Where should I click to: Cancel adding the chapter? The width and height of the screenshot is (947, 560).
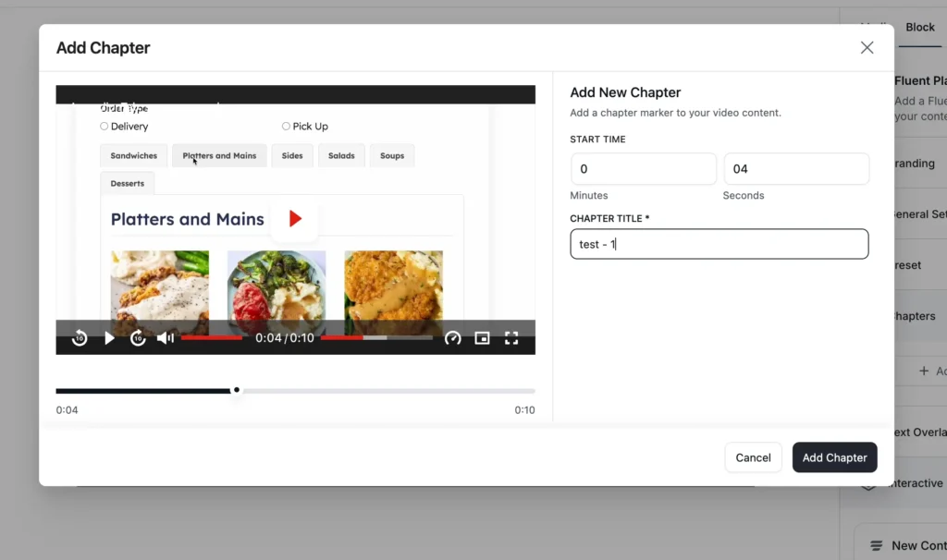753,457
